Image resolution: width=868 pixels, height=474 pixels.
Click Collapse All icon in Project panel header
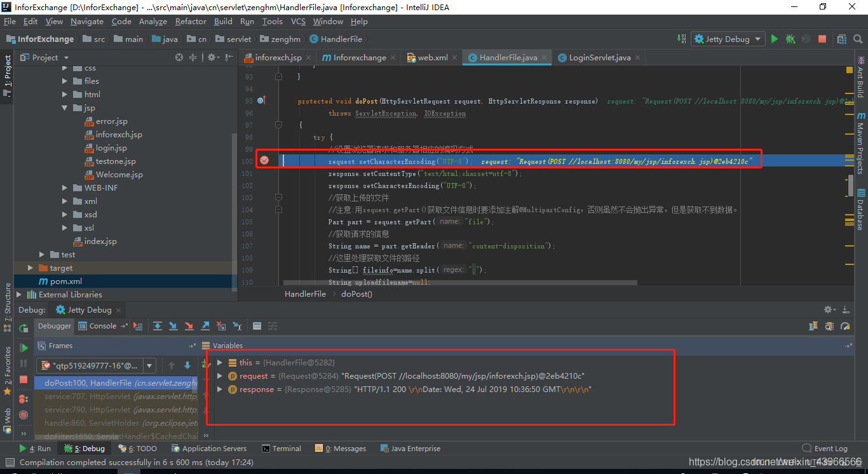click(x=193, y=57)
